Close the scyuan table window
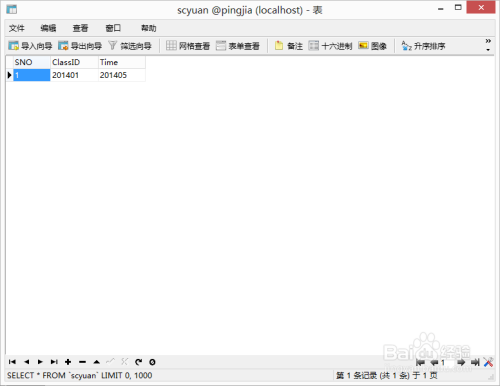 (x=481, y=7)
